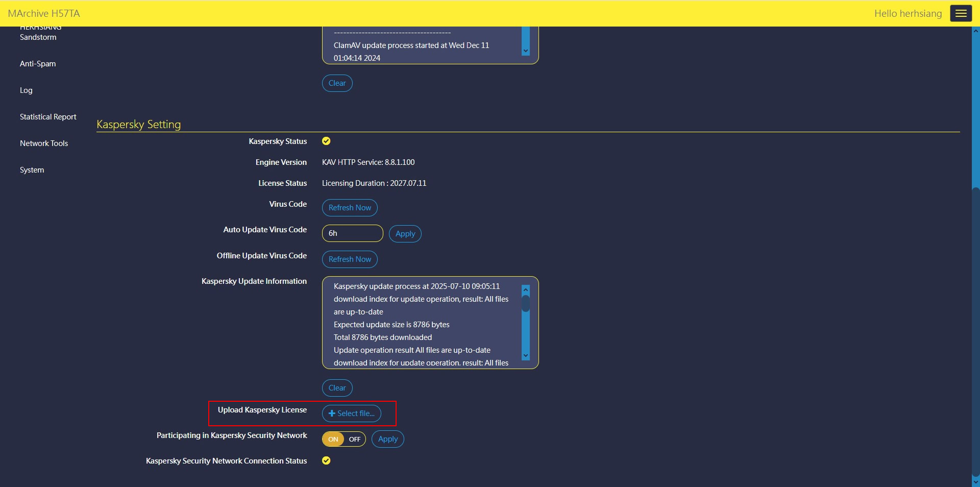This screenshot has width=980, height=487.
Task: Refresh Now for Offline Update Virus Code
Action: point(350,259)
